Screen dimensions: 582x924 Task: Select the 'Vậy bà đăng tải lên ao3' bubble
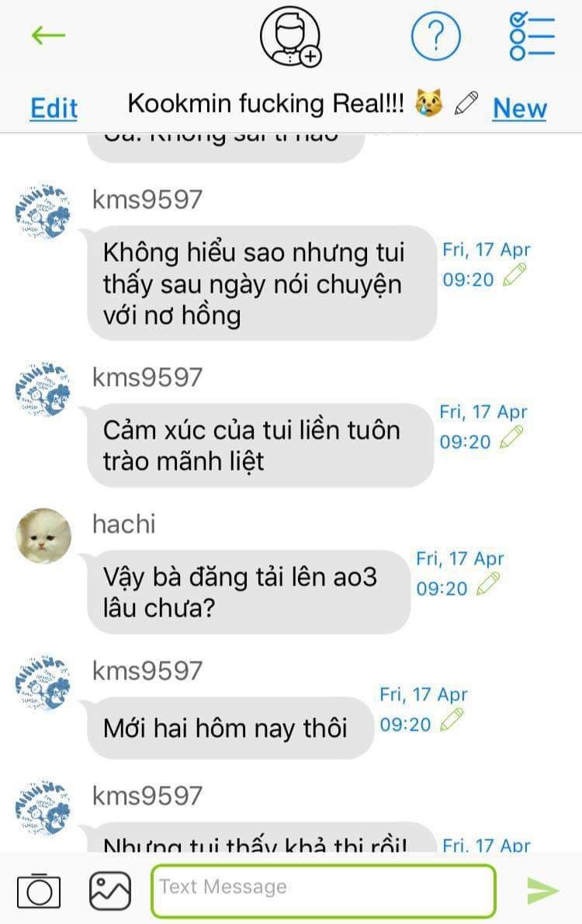coord(248,592)
